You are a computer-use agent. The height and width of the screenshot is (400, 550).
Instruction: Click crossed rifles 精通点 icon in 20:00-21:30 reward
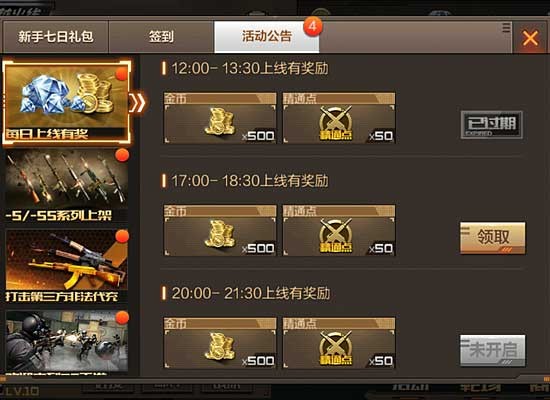[336, 348]
